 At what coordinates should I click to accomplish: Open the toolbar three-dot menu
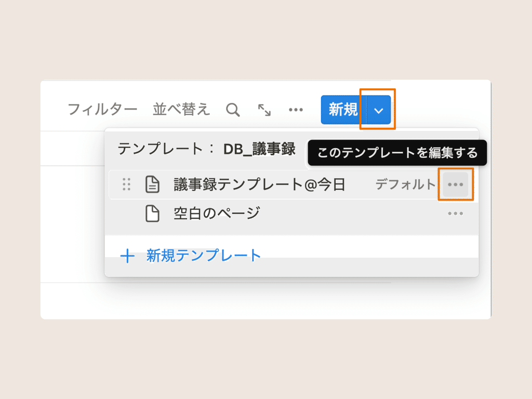(x=296, y=110)
